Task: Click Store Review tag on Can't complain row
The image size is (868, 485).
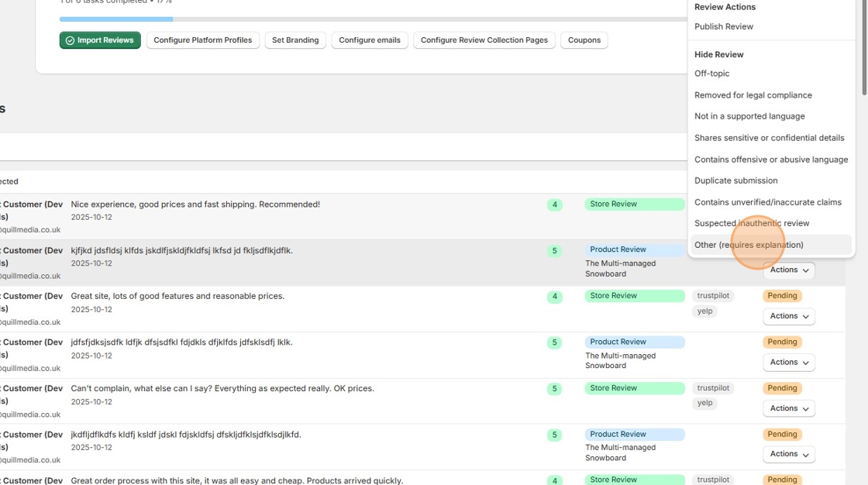Action: click(635, 388)
